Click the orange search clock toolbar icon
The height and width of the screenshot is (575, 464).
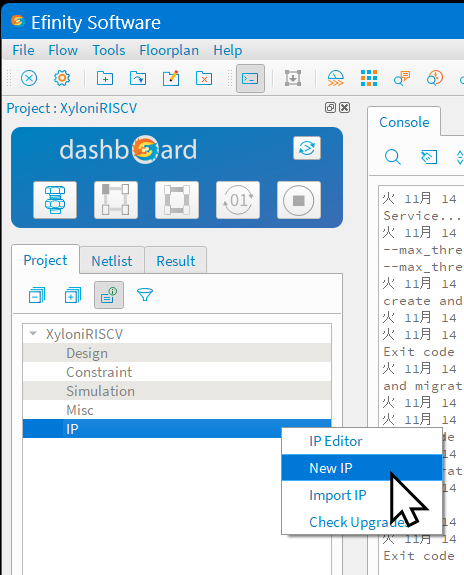[435, 78]
